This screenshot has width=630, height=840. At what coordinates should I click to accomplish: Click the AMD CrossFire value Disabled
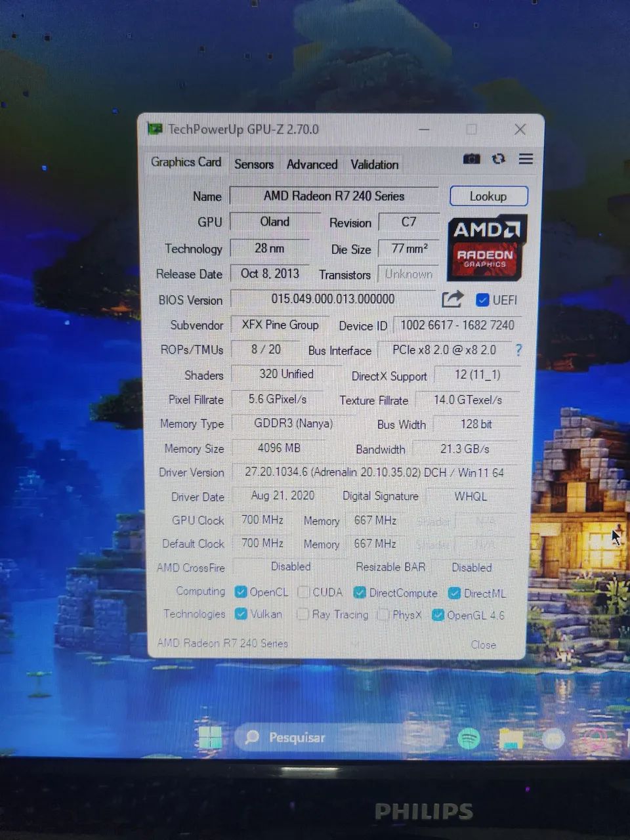point(291,566)
